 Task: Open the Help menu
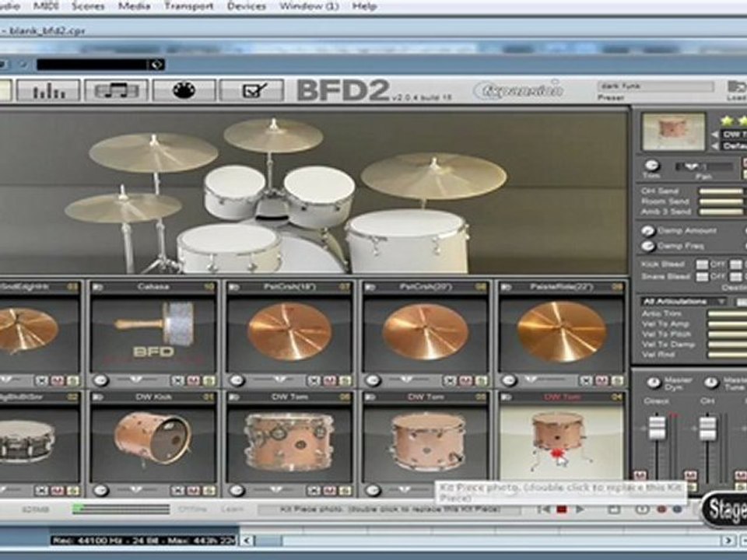tap(364, 6)
